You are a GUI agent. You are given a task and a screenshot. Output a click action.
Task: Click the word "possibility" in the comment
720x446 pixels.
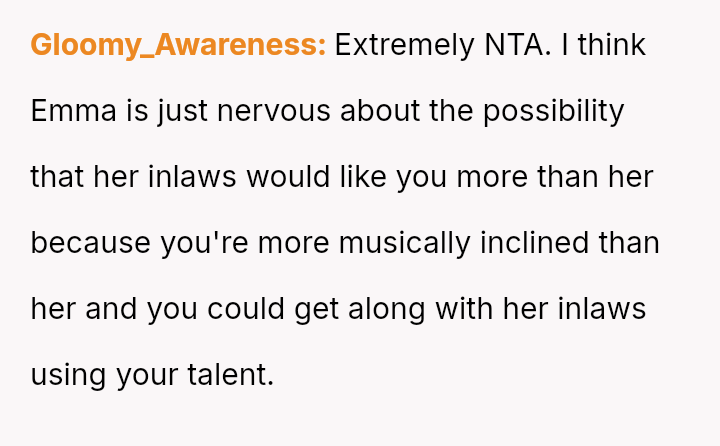point(554,112)
